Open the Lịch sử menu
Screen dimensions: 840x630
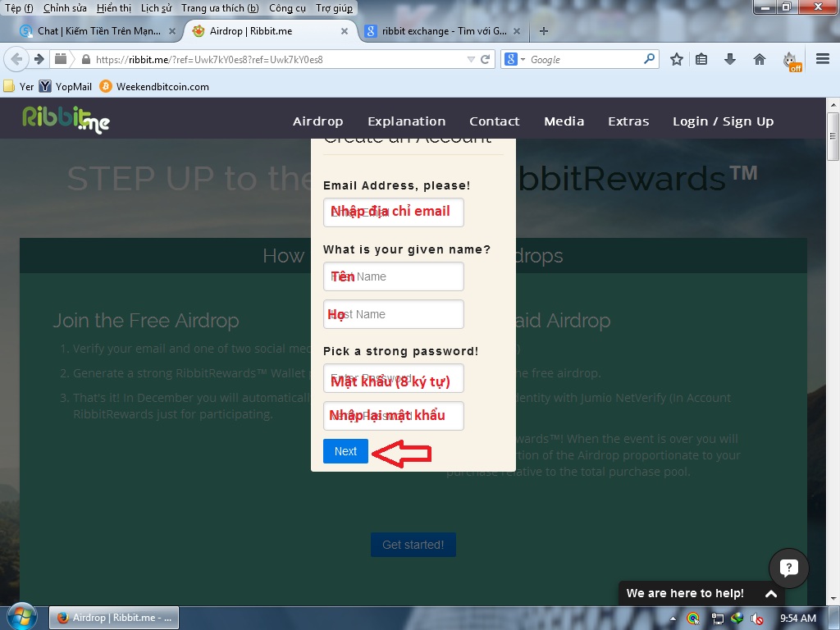156,8
